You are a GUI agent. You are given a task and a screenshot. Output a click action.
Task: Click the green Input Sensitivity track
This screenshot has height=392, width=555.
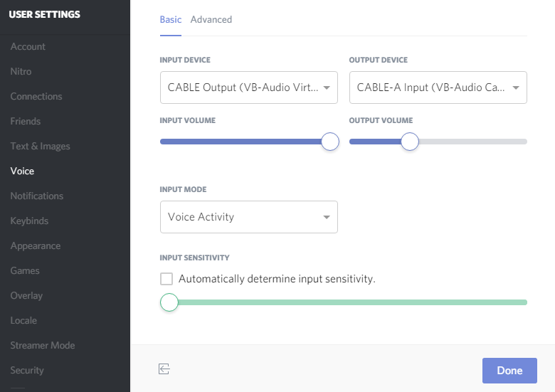tap(352, 302)
